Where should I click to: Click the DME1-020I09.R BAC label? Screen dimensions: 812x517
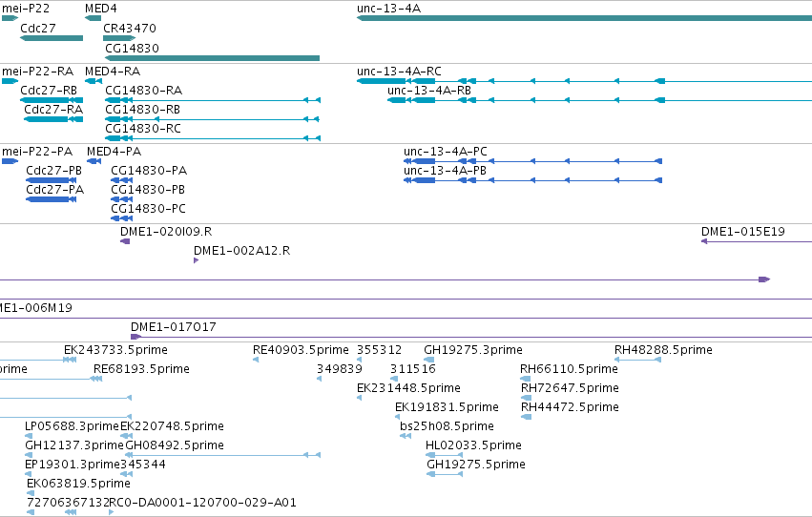tap(166, 232)
